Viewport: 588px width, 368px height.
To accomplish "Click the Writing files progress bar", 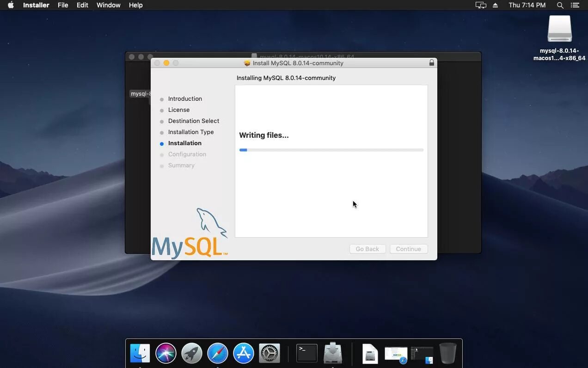I will coord(331,150).
